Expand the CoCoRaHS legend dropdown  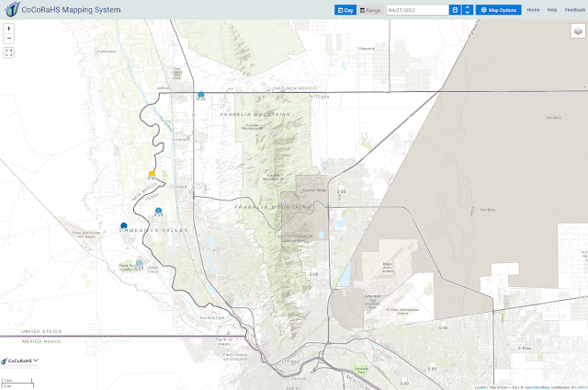(19, 361)
